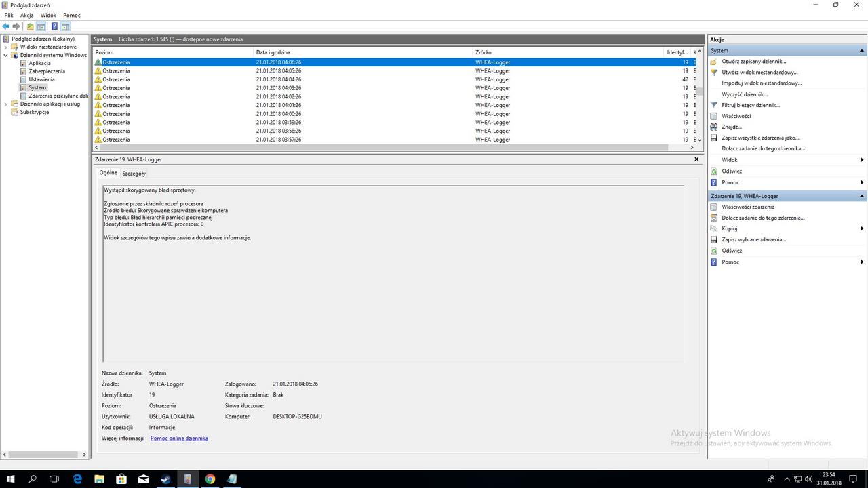Click the Back arrow toolbar icon
The width and height of the screenshot is (868, 488).
pos(6,26)
